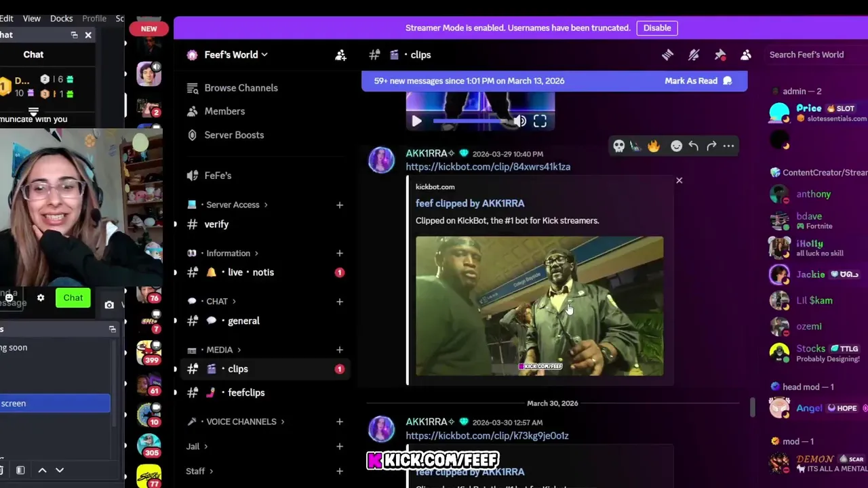Switch to the verify channel
868x488 pixels.
[264, 224]
